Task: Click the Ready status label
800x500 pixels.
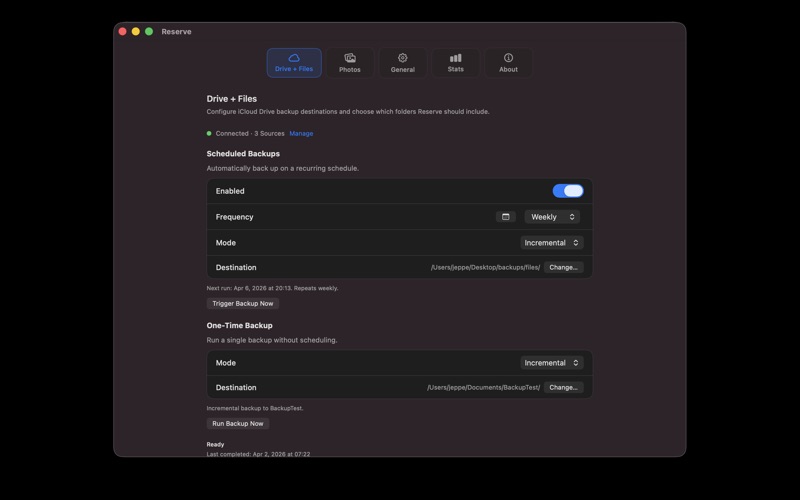Action: pos(215,444)
